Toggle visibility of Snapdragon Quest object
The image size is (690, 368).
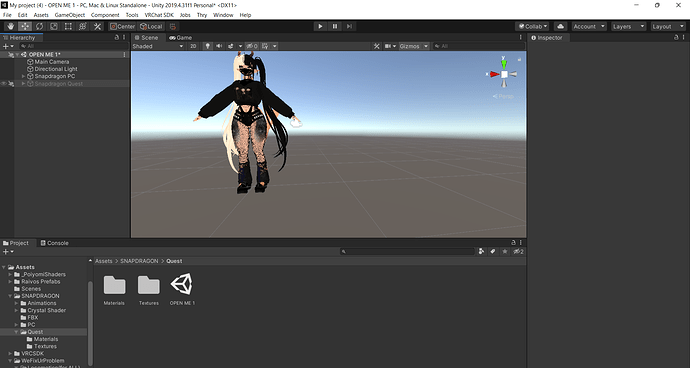click(x=4, y=84)
